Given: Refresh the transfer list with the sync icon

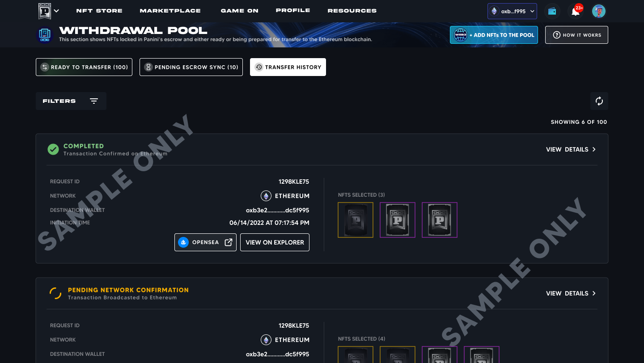Looking at the screenshot, I should (x=599, y=101).
